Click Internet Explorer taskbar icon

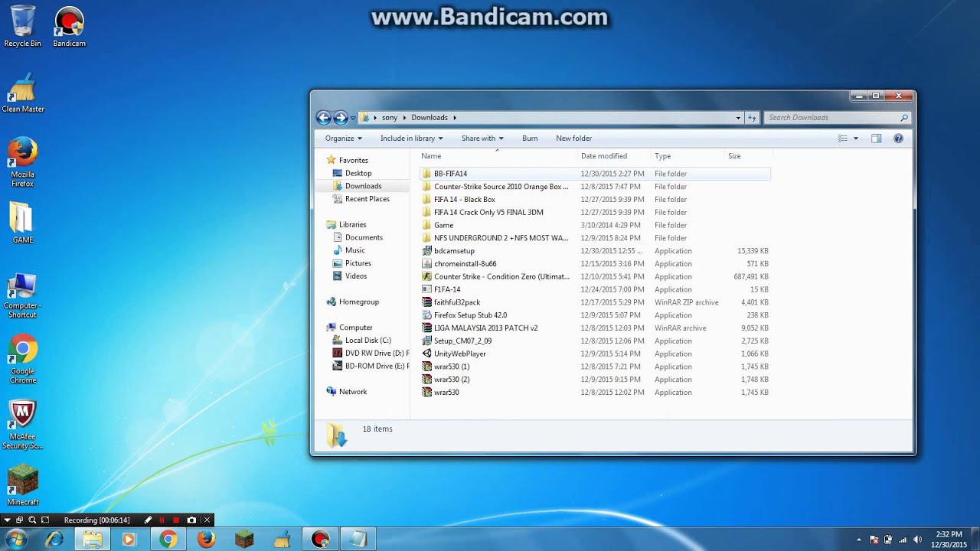54,540
